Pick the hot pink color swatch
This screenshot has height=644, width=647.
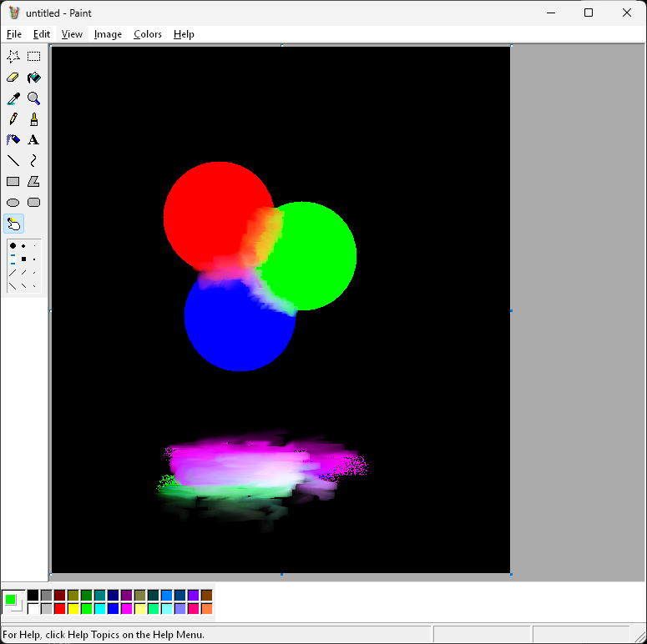pyautogui.click(x=194, y=608)
